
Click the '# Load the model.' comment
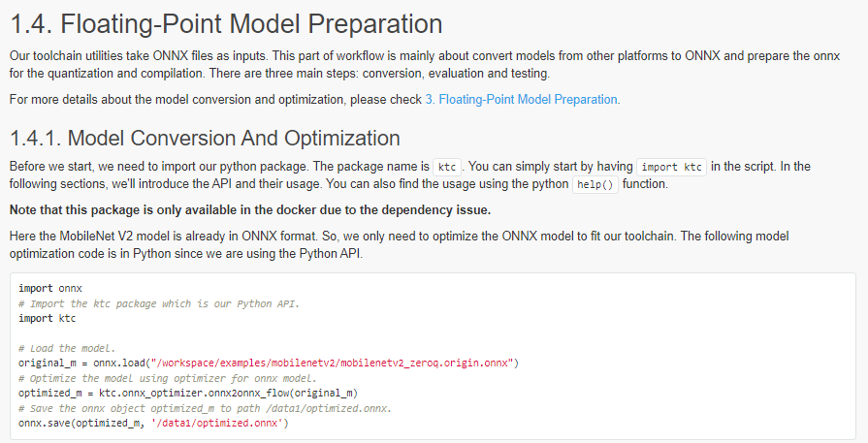(x=67, y=348)
